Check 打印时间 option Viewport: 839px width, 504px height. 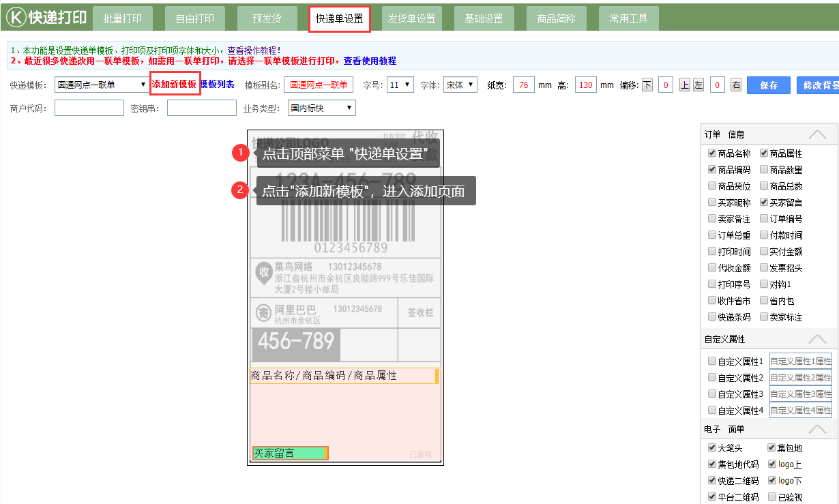(x=712, y=251)
